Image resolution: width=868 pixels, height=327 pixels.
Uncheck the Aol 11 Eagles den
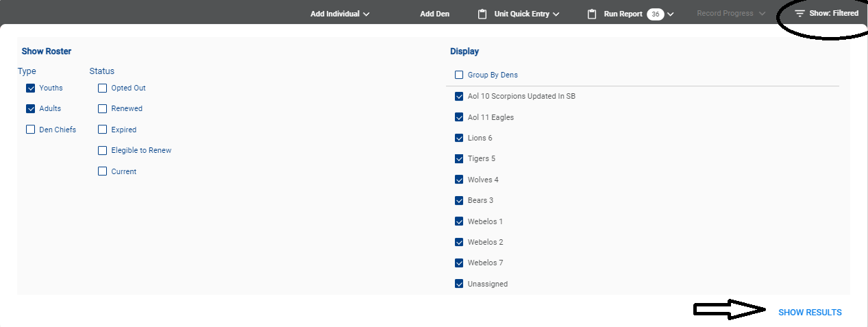pyautogui.click(x=459, y=117)
